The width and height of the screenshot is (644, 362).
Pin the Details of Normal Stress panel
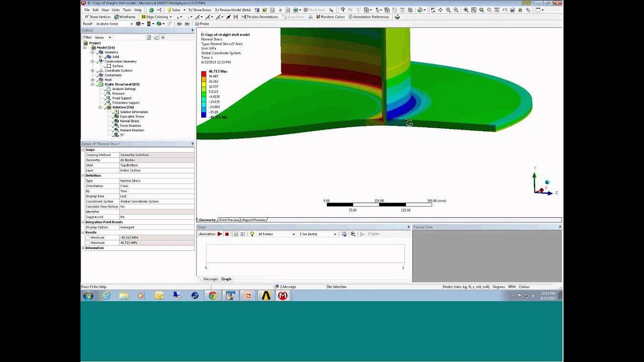[x=192, y=144]
